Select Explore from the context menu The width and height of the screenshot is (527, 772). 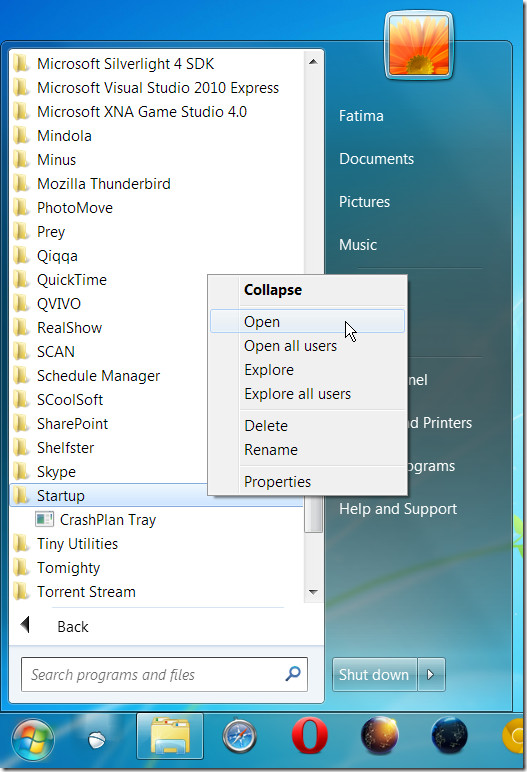pyautogui.click(x=269, y=370)
